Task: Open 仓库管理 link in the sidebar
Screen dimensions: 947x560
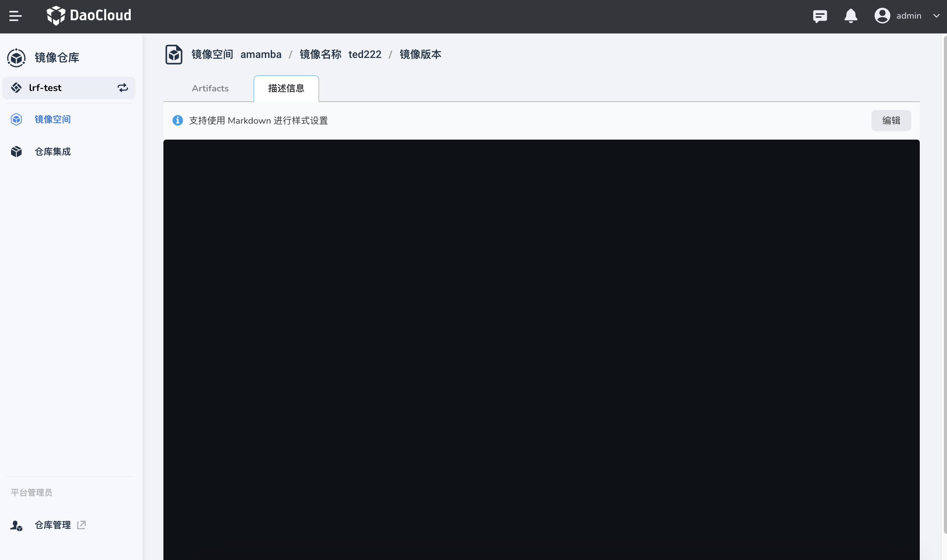Action: click(x=53, y=525)
